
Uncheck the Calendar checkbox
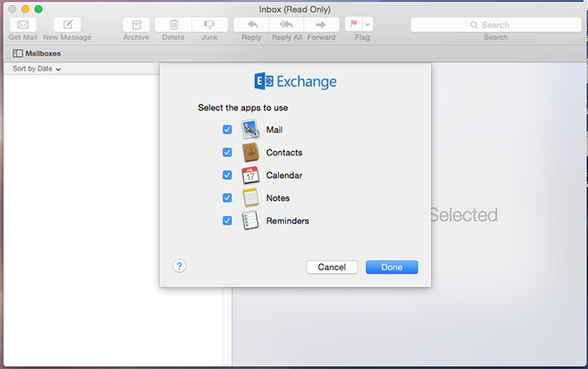point(227,175)
